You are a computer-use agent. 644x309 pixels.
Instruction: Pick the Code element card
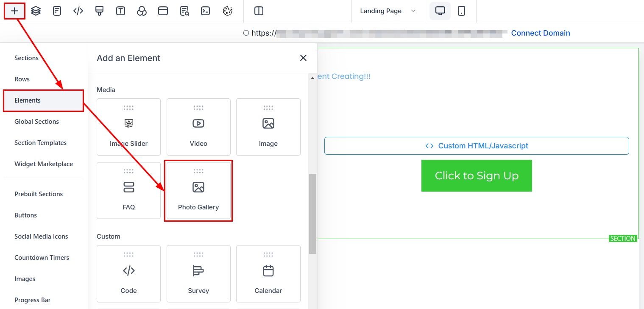coord(128,274)
